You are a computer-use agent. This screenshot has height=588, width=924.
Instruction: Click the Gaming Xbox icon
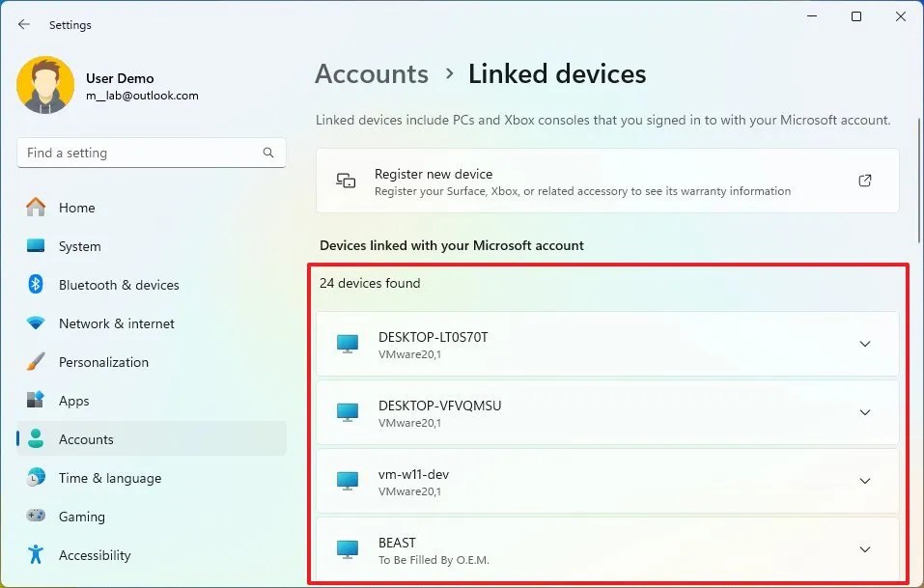click(x=36, y=517)
